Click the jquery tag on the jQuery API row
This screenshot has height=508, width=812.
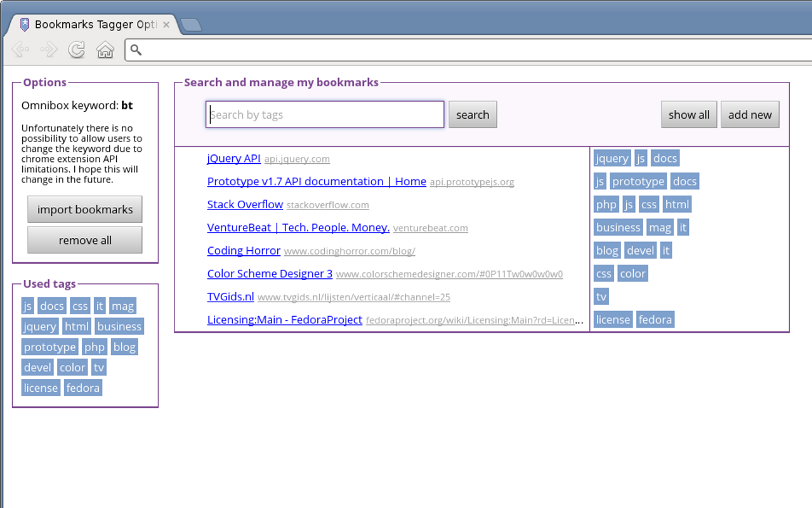tap(612, 158)
